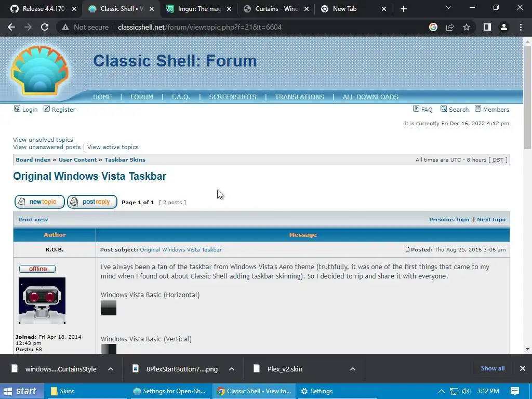Open a new browser tab with plus button

click(403, 9)
